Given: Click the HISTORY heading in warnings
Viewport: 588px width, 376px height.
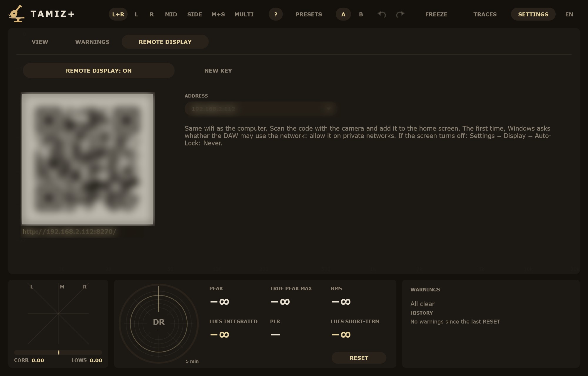Looking at the screenshot, I should (x=422, y=313).
